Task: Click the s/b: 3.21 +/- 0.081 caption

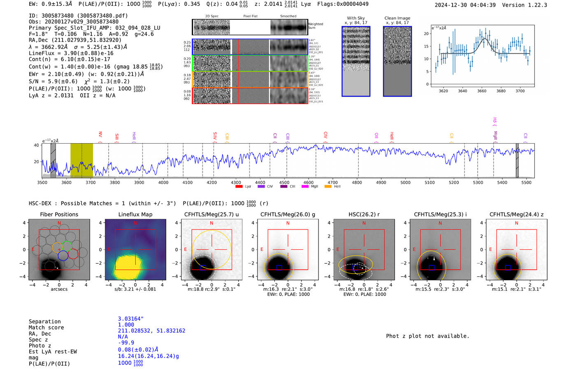Action: [135, 289]
